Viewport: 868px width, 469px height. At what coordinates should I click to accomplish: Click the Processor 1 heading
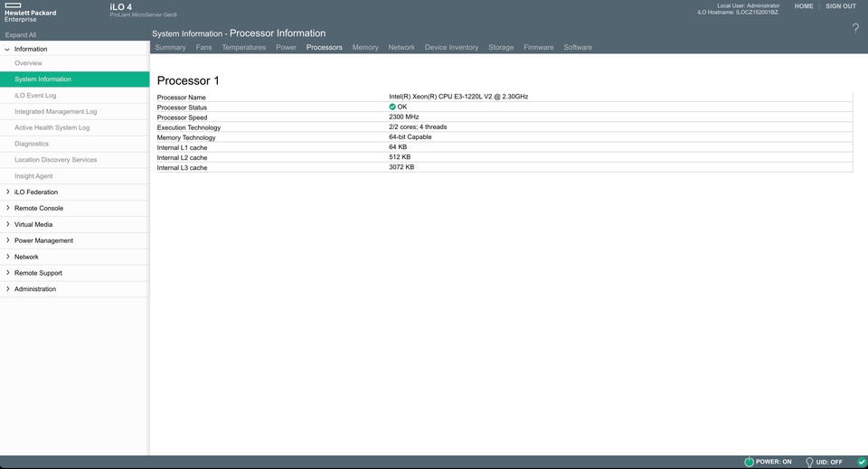(x=188, y=80)
